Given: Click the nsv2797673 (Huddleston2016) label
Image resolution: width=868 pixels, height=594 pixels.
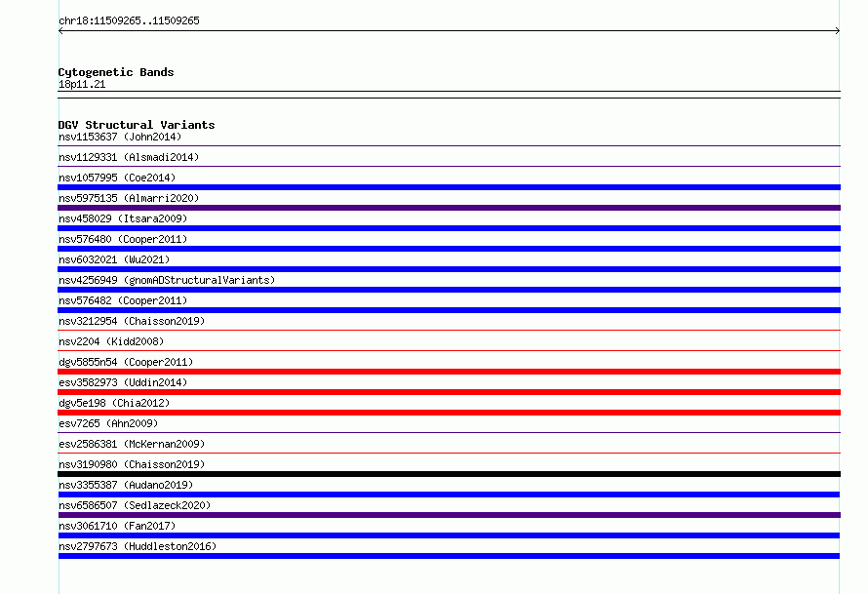Looking at the screenshot, I should 138,546.
